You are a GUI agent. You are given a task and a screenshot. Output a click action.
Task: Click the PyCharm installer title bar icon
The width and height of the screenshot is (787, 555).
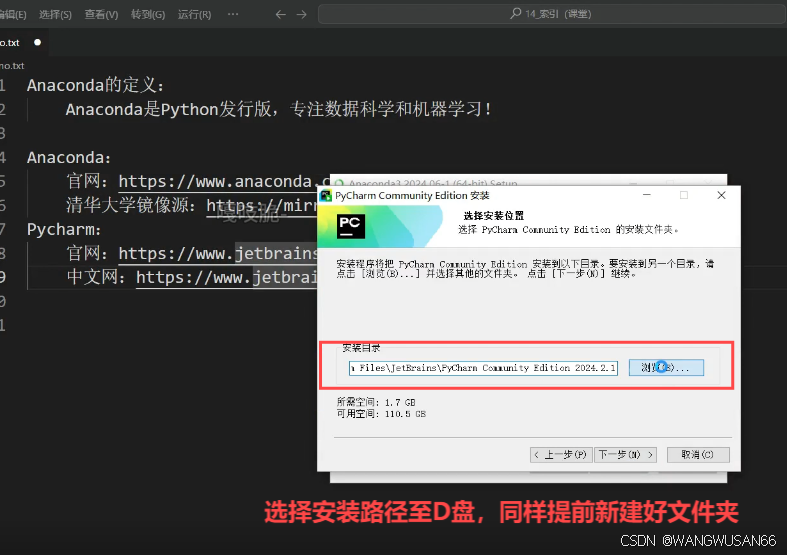pos(326,195)
